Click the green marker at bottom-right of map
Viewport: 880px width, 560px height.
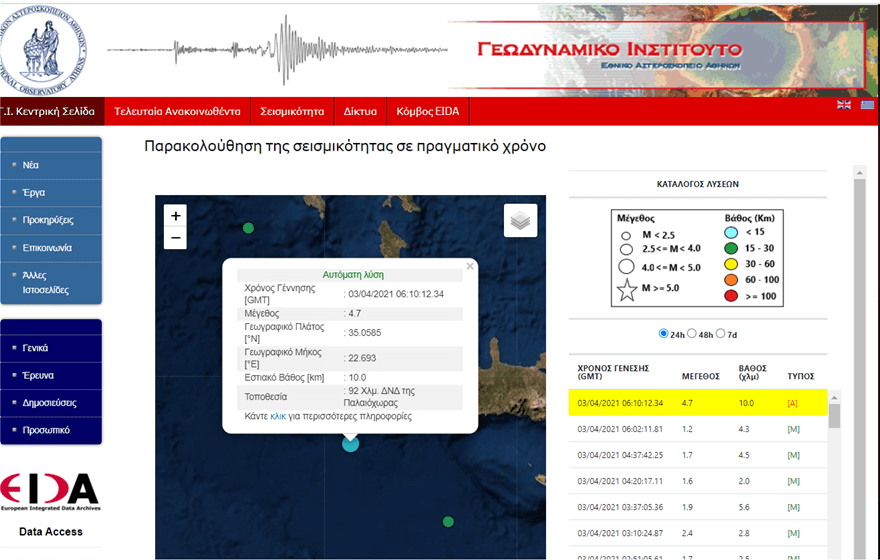click(448, 521)
